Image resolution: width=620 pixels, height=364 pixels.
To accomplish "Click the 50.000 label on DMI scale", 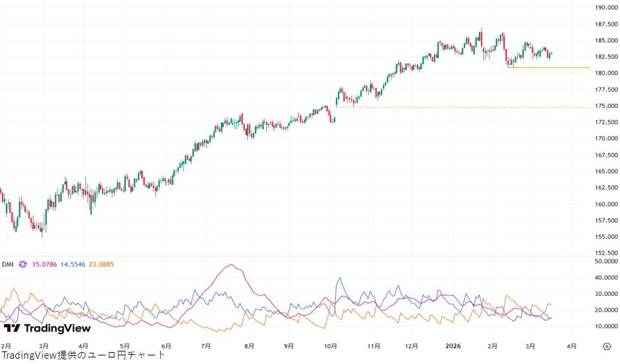I will (606, 261).
